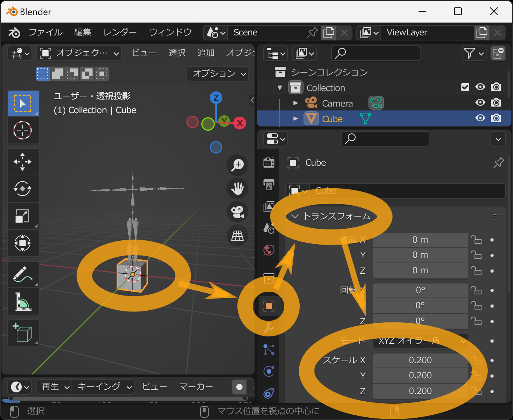Disable Cube in renders camera icon
513x420 pixels.
(496, 118)
